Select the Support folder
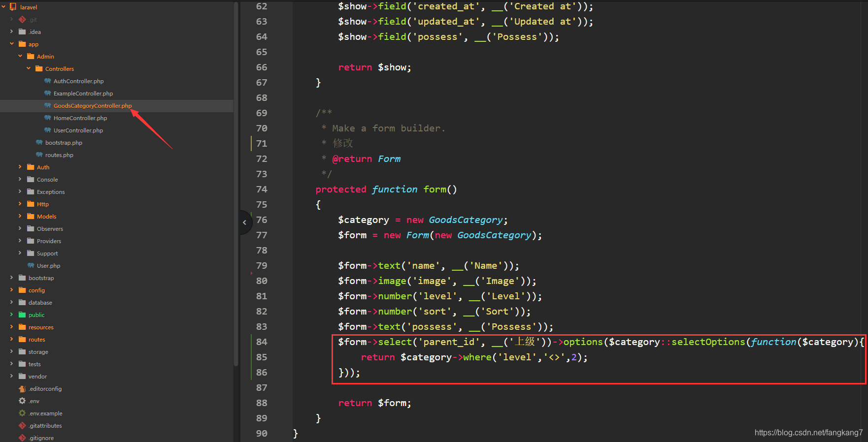This screenshot has width=868, height=442. (x=47, y=253)
